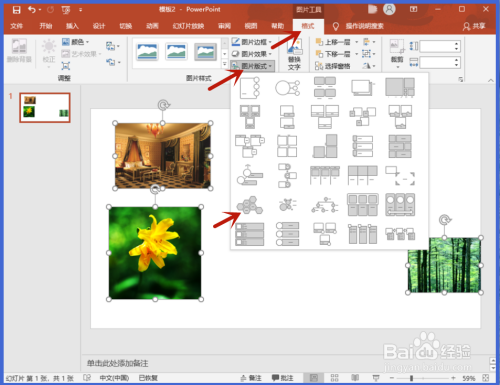500x385 pixels.
Task: Choose the Hexagon Cluster layout
Action: pos(250,205)
